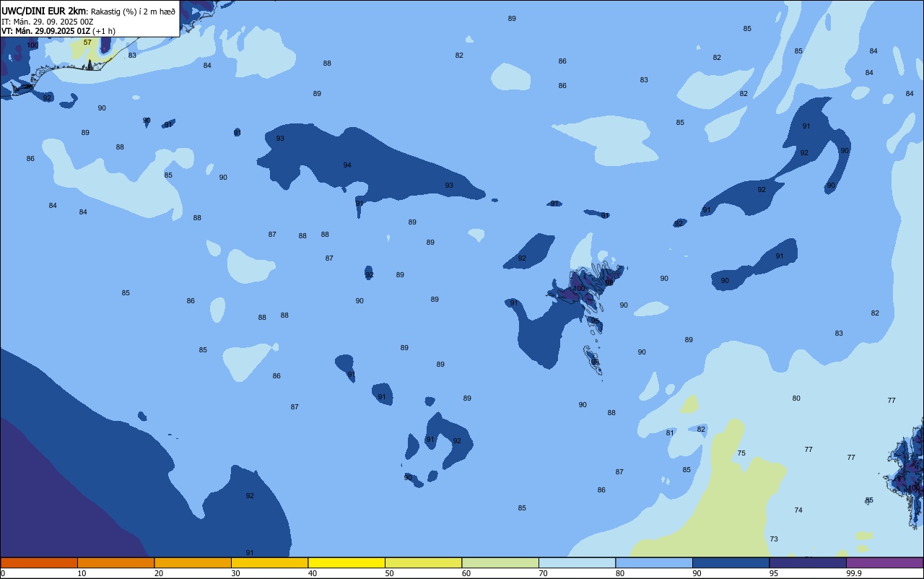The width and height of the screenshot is (924, 579).
Task: Click the legend tick label '20'
Action: point(159,573)
